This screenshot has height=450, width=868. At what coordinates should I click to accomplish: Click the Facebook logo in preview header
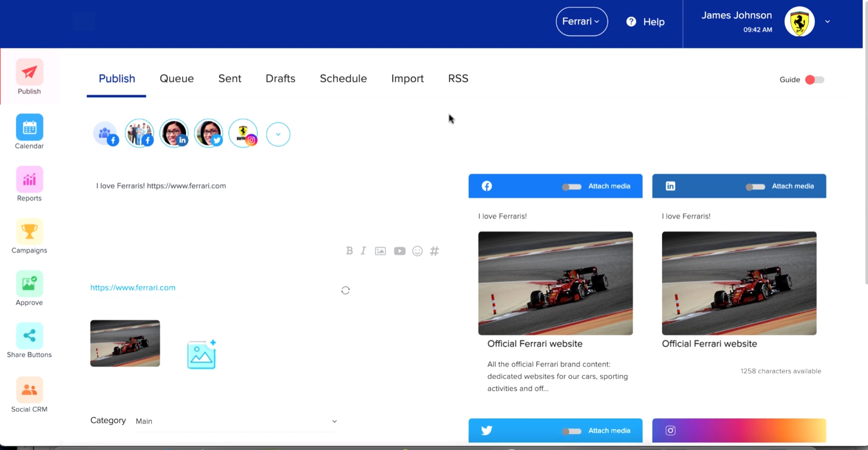coord(487,186)
